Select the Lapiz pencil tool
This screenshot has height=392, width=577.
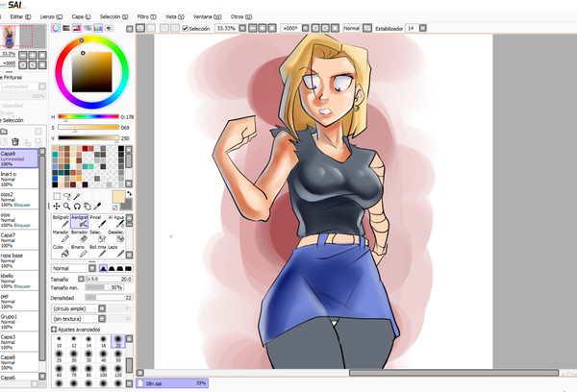click(116, 251)
